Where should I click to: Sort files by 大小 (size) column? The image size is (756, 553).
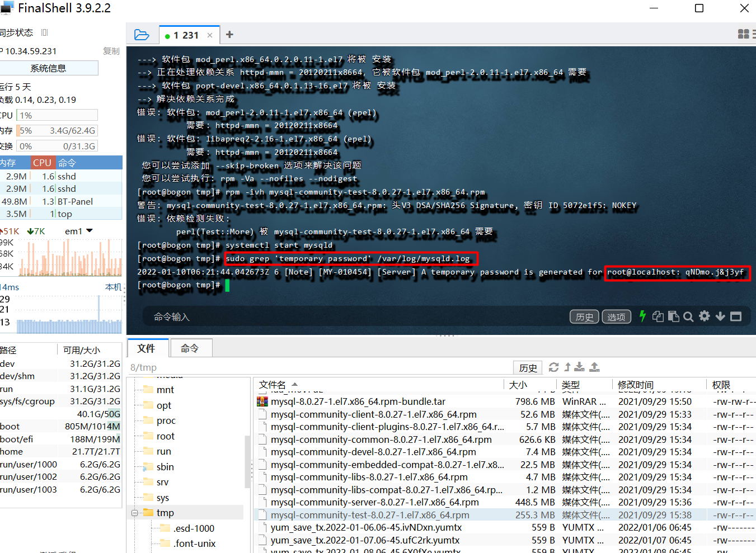(x=530, y=385)
